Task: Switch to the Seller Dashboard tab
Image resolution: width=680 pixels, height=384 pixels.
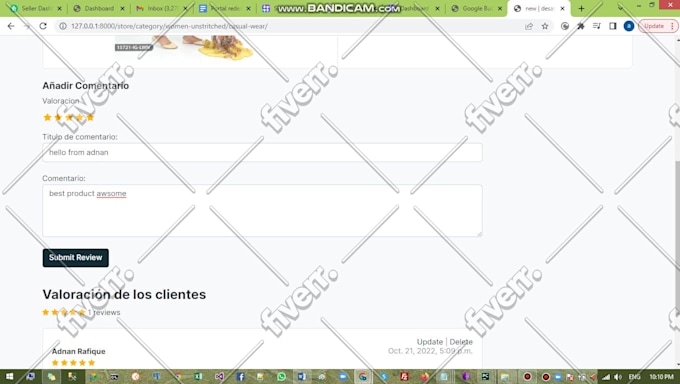Action: 36,8
